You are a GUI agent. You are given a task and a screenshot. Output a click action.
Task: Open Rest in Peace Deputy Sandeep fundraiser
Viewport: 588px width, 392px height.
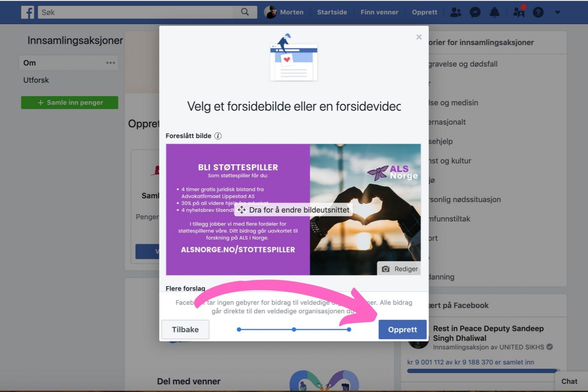tap(488, 333)
